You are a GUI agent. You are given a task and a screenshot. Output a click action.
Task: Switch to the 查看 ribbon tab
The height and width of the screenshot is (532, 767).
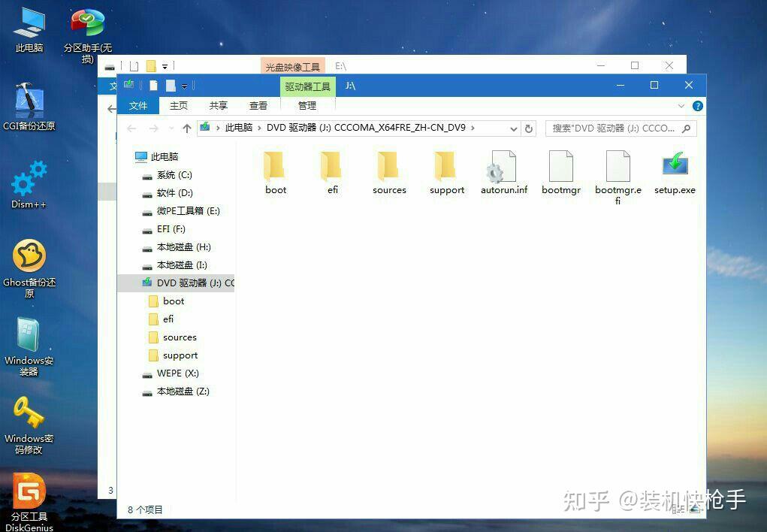[258, 105]
